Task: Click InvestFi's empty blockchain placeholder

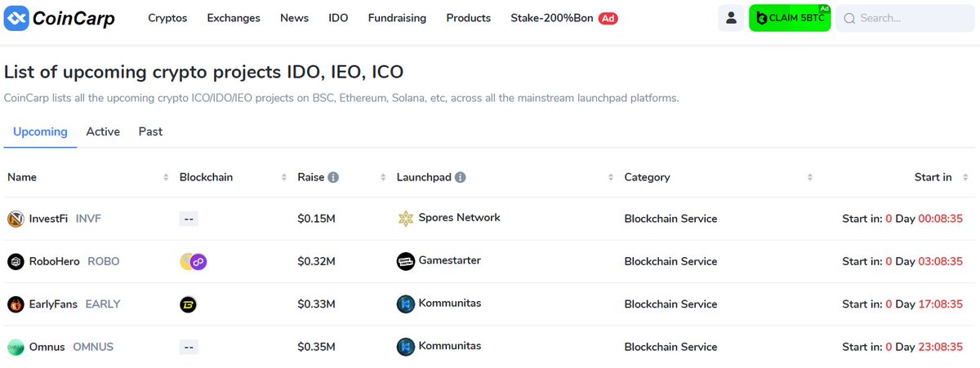Action: click(x=189, y=219)
